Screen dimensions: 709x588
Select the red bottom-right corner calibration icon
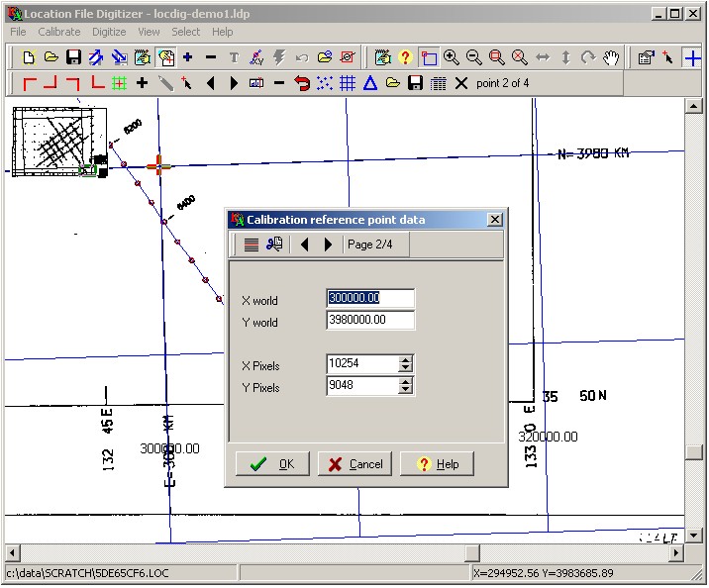51,83
